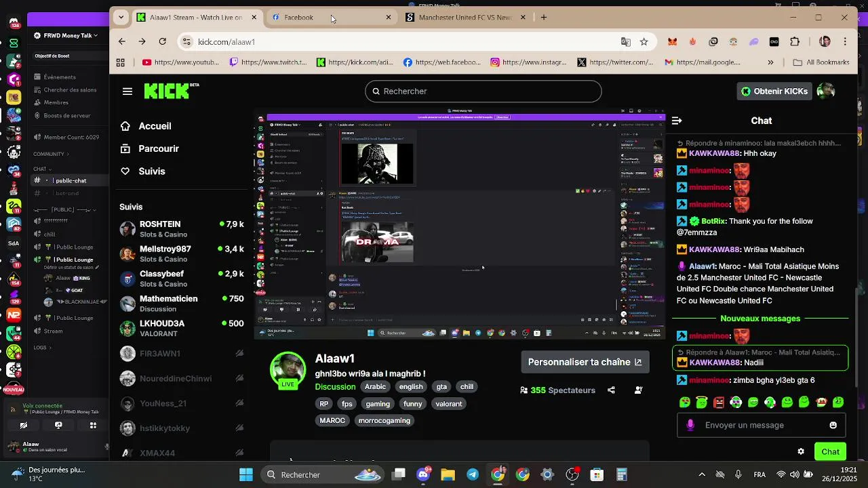This screenshot has width=868, height=488.
Task: Click the live stream video player
Action: [x=460, y=225]
